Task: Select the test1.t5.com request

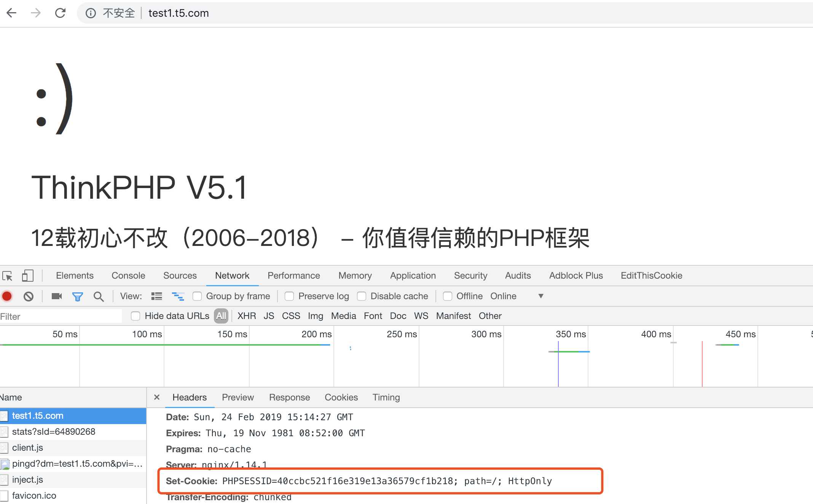Action: pos(73,416)
